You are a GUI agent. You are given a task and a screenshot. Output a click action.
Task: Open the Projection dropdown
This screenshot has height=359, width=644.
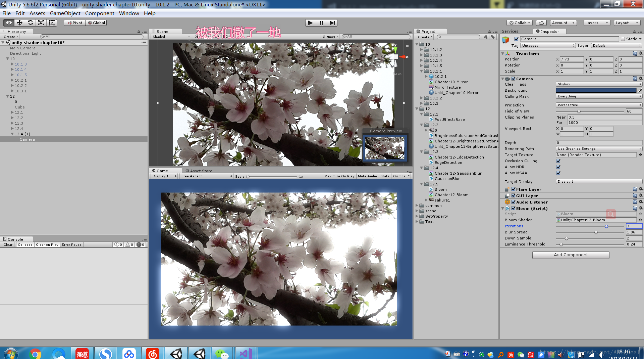click(x=599, y=105)
